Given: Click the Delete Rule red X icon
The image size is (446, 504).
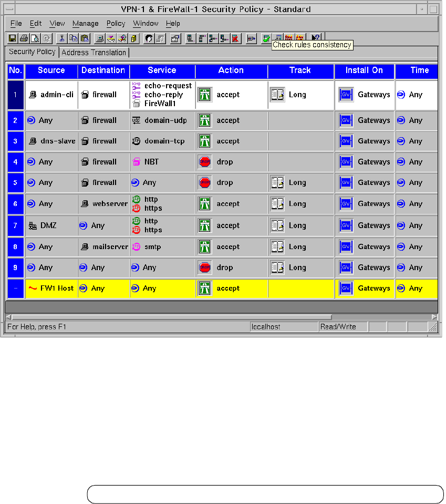Looking at the screenshot, I should 235,38.
